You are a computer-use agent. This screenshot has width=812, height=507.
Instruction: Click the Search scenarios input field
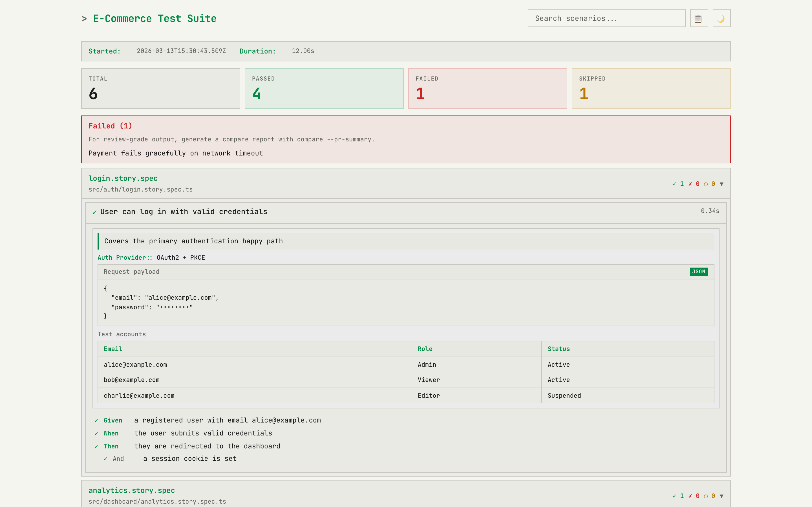click(606, 18)
